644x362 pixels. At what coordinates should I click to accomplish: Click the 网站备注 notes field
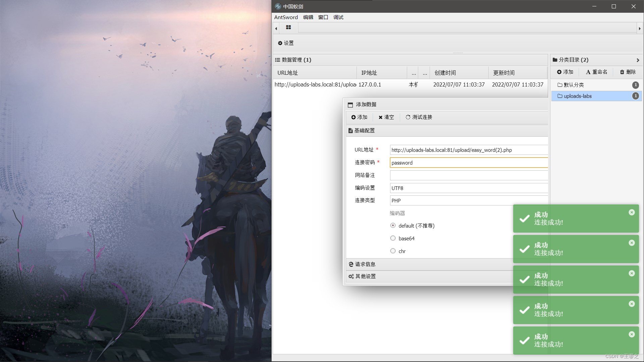pyautogui.click(x=469, y=175)
